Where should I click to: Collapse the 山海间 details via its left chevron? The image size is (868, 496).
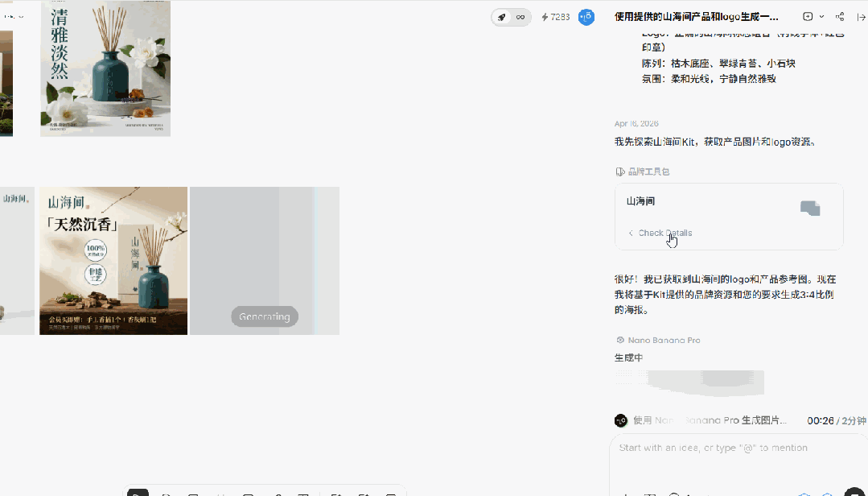coord(631,233)
